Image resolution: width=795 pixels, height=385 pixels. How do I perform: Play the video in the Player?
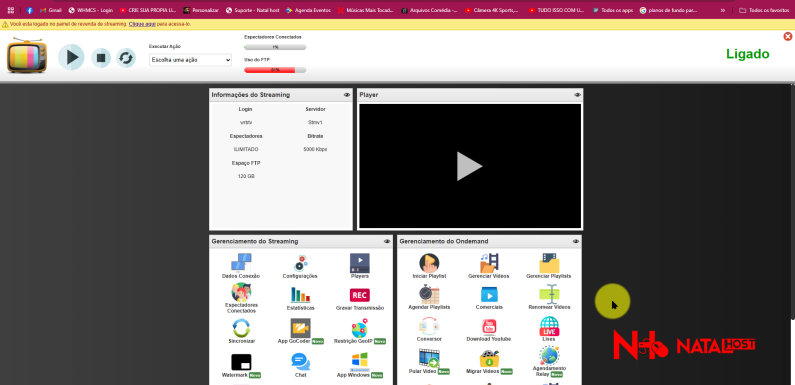click(x=469, y=166)
